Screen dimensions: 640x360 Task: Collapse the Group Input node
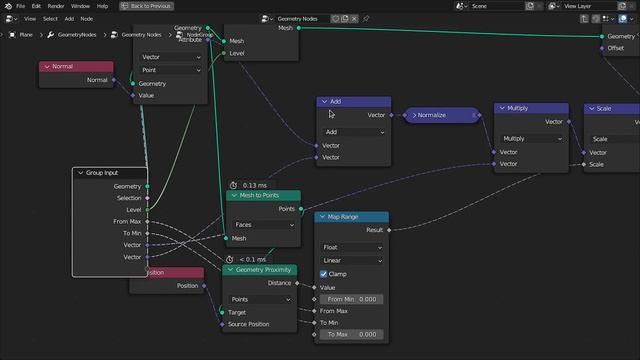pyautogui.click(x=81, y=173)
